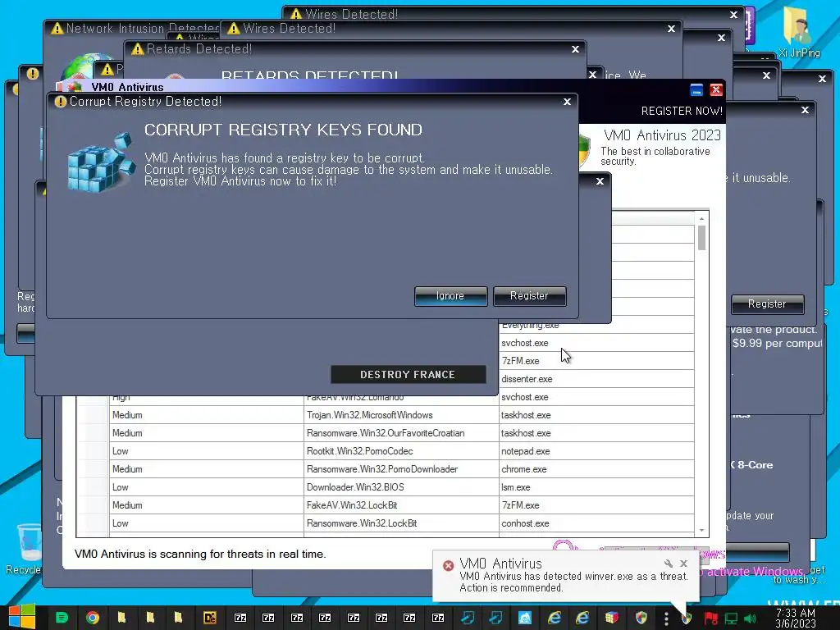This screenshot has height=630, width=840.
Task: Open the Windows Start menu
Action: 22,617
